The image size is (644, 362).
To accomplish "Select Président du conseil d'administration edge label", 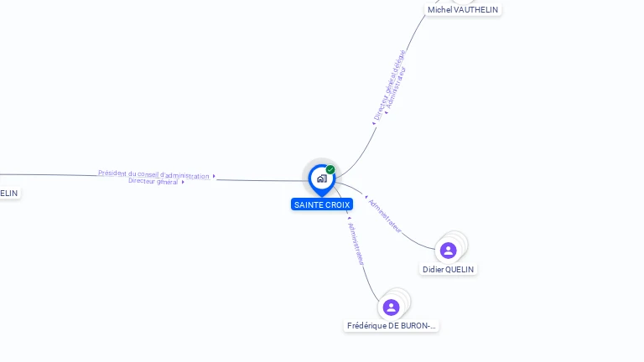I will (x=153, y=174).
